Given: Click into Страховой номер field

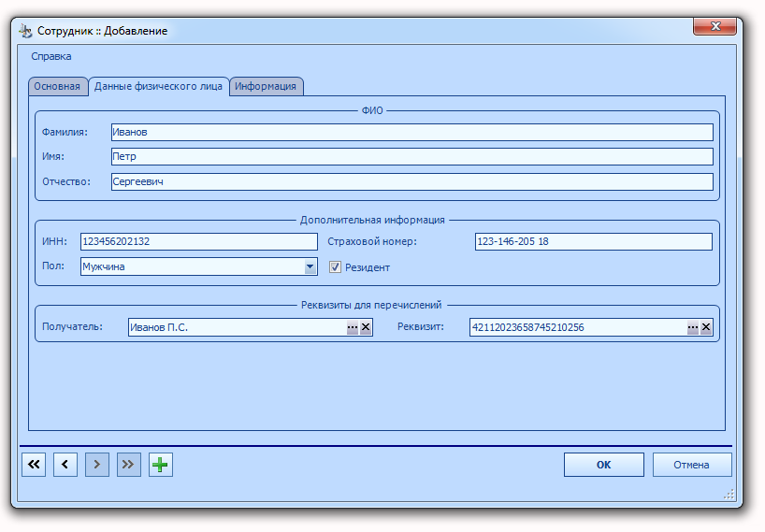Looking at the screenshot, I should coord(594,241).
